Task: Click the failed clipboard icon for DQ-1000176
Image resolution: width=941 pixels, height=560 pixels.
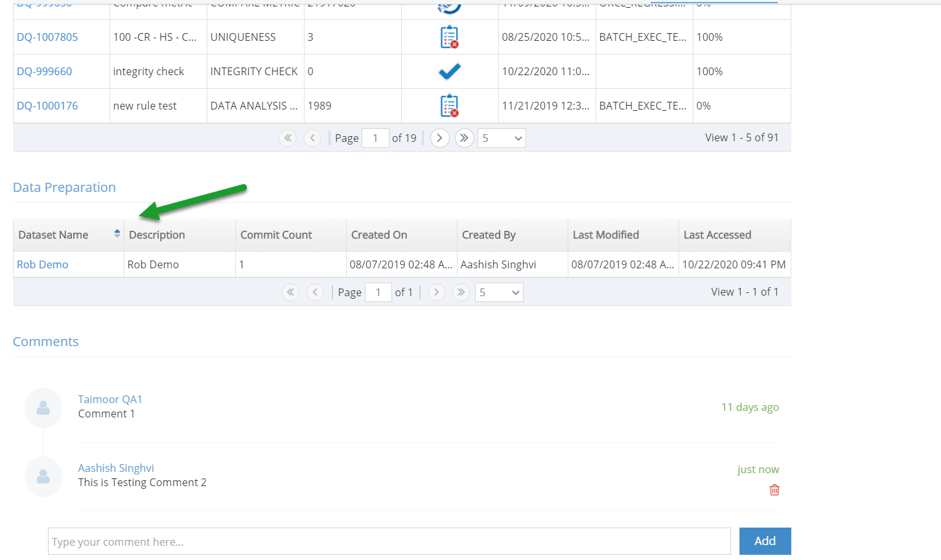Action: [450, 105]
